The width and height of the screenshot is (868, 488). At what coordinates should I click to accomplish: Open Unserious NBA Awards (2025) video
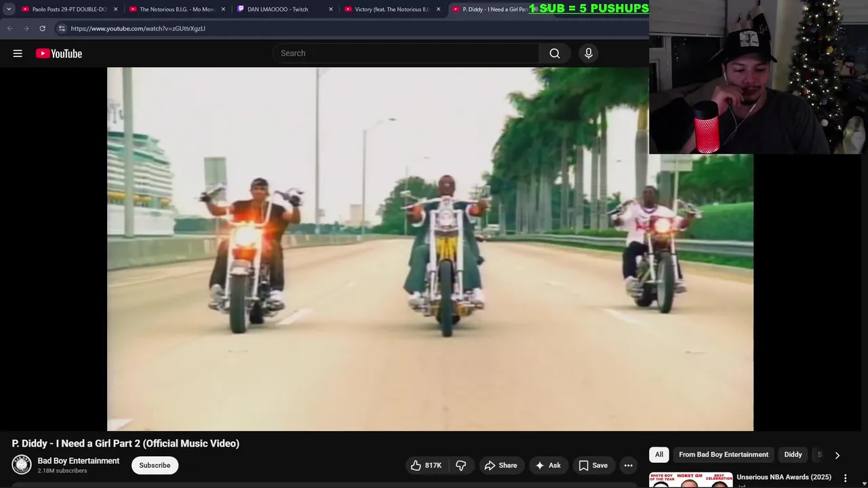click(x=784, y=477)
